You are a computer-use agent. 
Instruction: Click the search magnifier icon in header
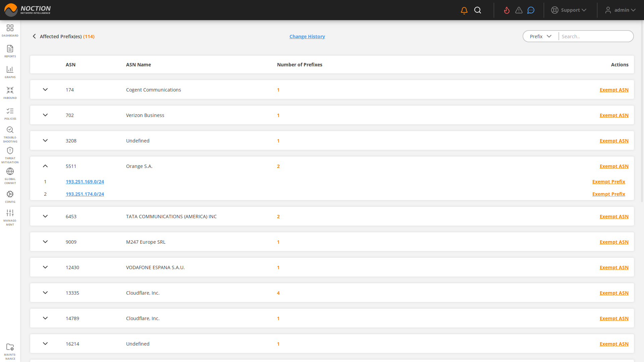478,10
